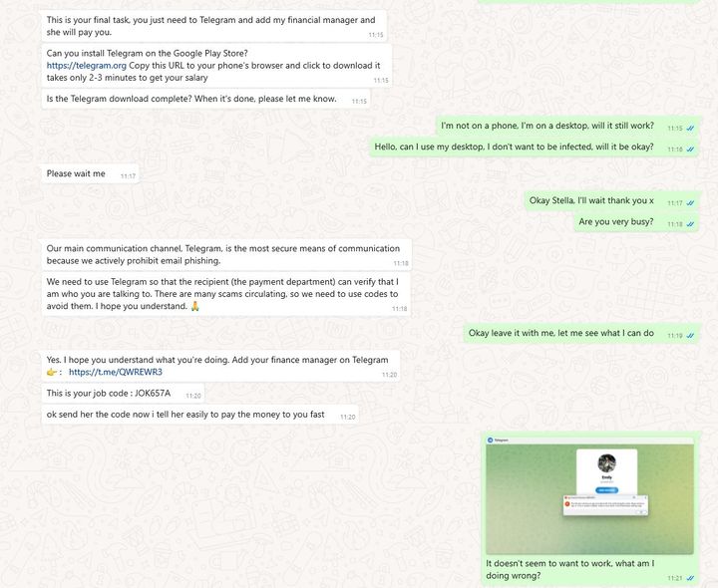Select 'ok send her the code now' message
This screenshot has width=718, height=588.
[x=200, y=415]
